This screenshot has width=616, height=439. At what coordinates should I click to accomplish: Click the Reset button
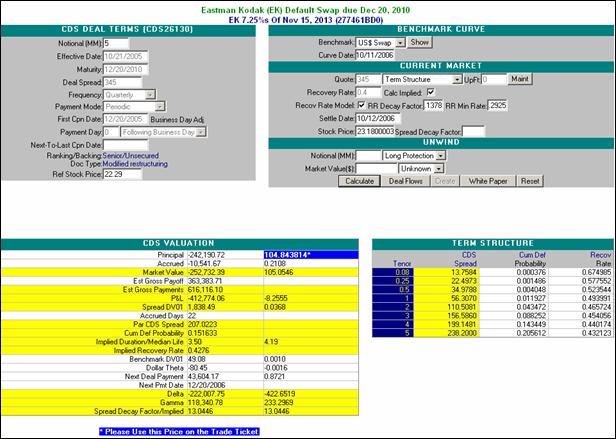point(530,181)
